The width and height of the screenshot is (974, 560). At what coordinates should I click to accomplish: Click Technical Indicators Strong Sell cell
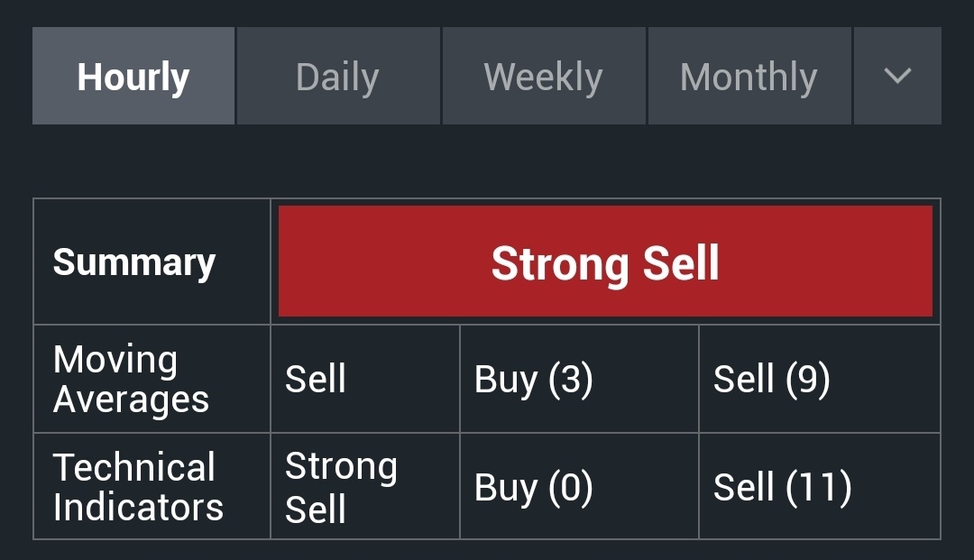[365, 486]
